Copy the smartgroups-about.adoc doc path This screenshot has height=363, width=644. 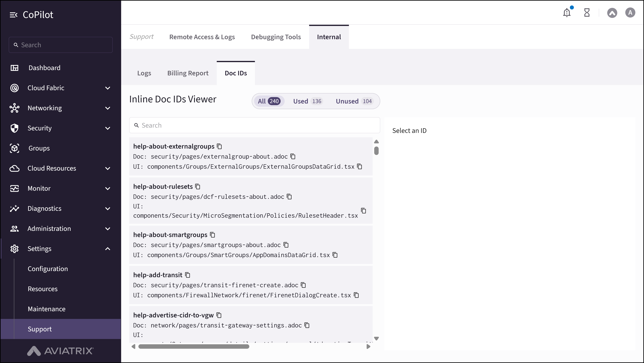286,245
